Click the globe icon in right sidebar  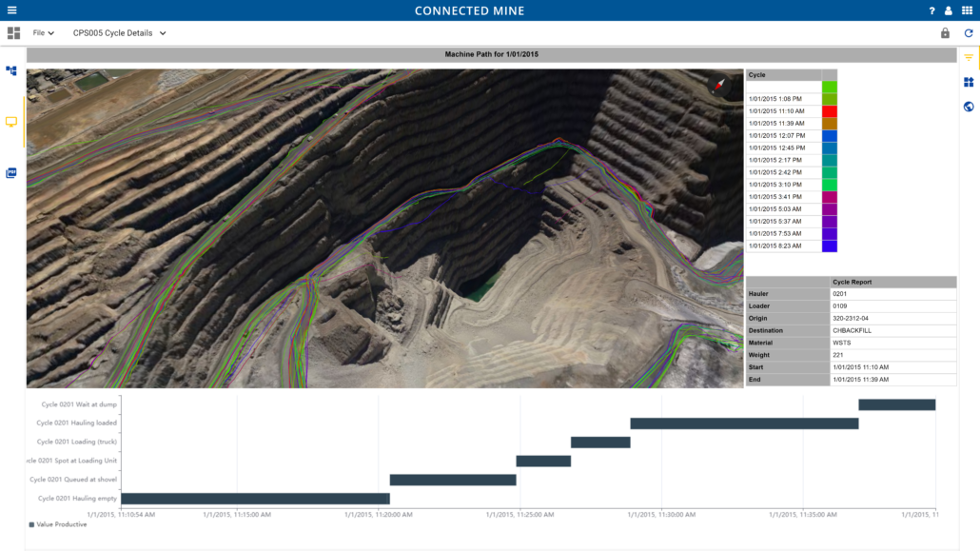pos(969,107)
